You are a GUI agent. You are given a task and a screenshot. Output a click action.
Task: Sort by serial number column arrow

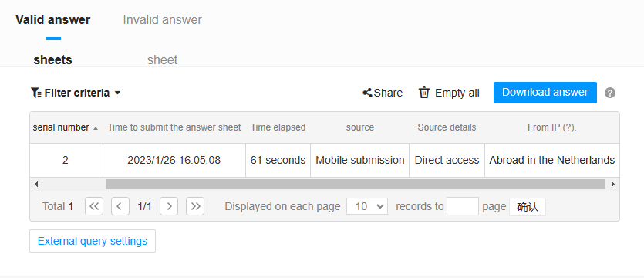pyautogui.click(x=96, y=128)
